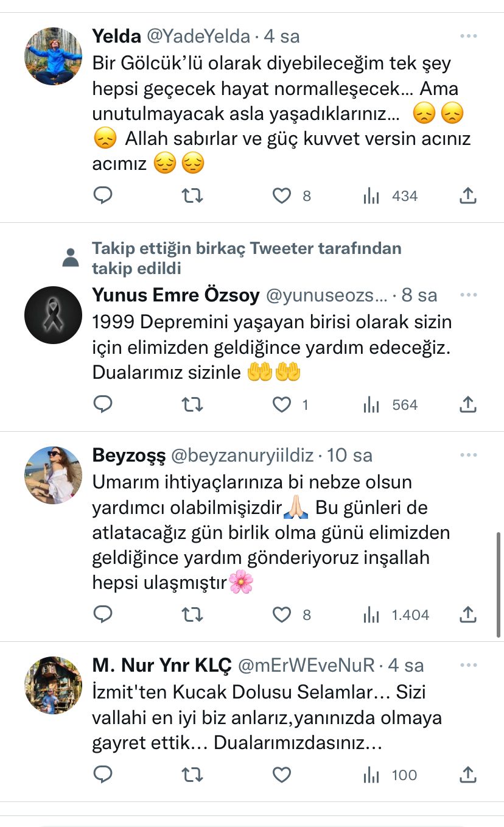Image resolution: width=504 pixels, height=827 pixels.
Task: Retweet Beyzoşş's tweet
Action: click(192, 614)
